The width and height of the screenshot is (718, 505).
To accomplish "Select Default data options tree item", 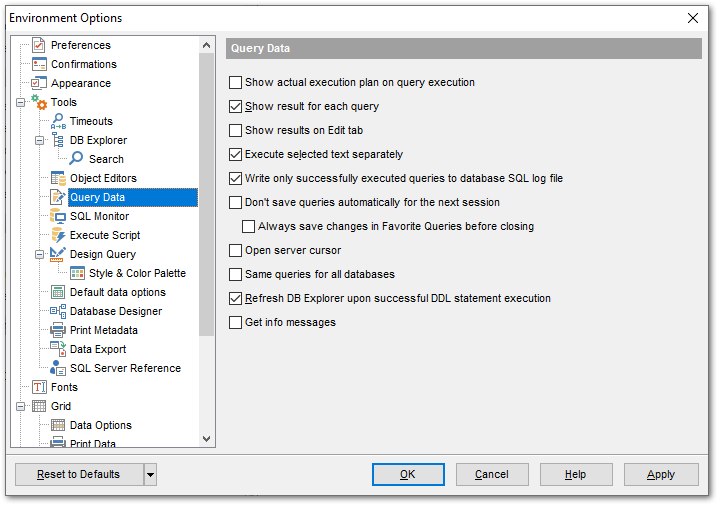I will click(x=118, y=292).
